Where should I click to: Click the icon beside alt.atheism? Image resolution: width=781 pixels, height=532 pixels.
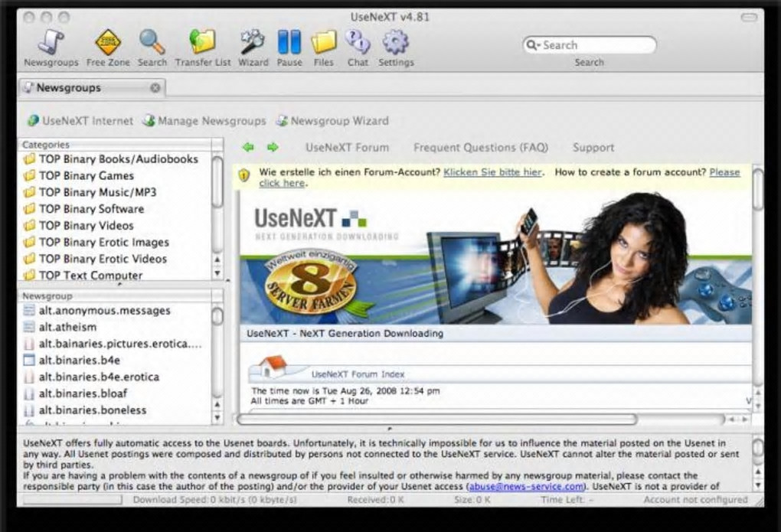(29, 327)
